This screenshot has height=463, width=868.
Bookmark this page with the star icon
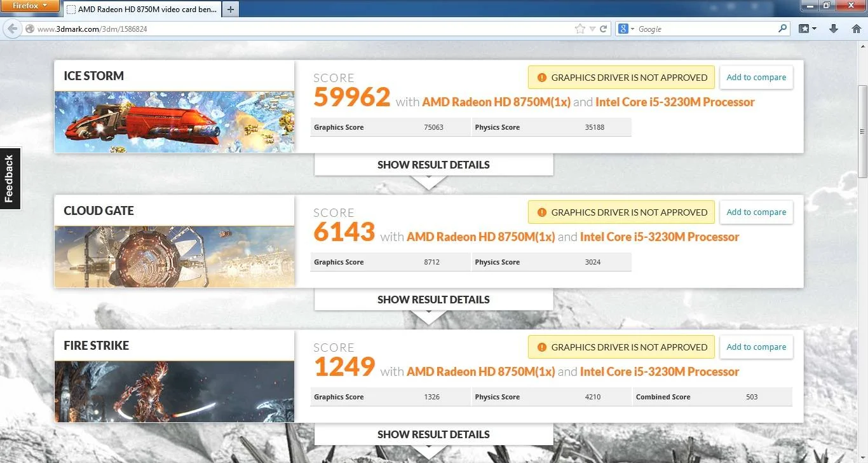[580, 29]
